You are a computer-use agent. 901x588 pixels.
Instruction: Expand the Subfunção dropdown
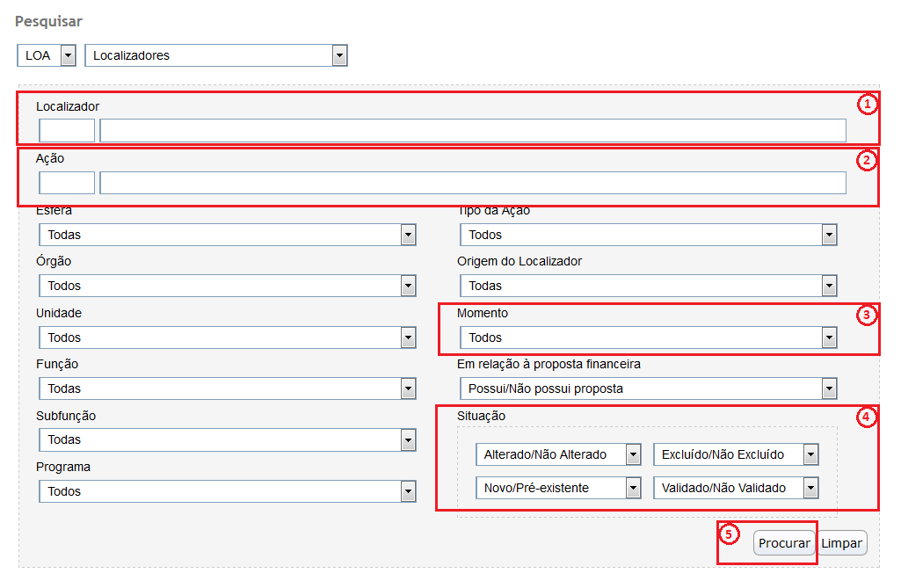[227, 439]
